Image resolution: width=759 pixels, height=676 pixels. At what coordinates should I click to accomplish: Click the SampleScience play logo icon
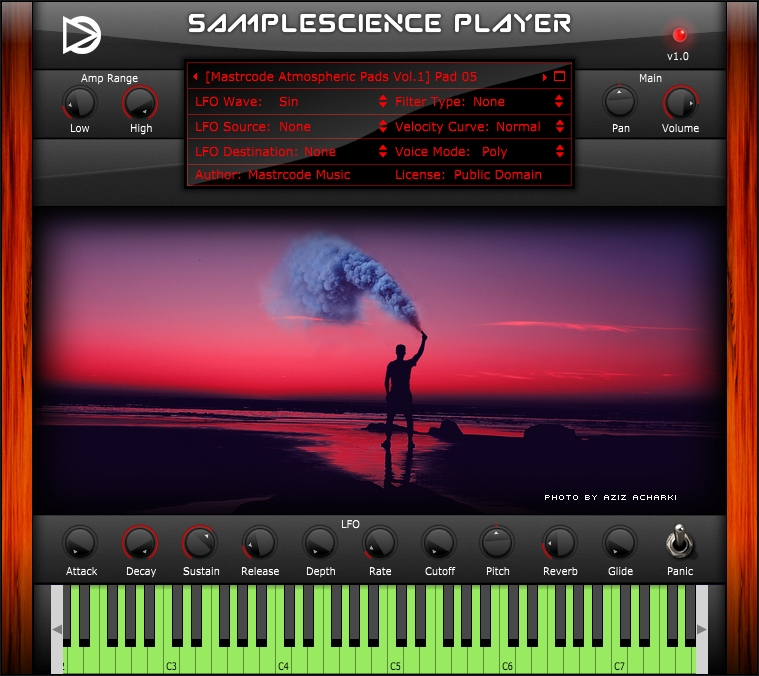81,35
